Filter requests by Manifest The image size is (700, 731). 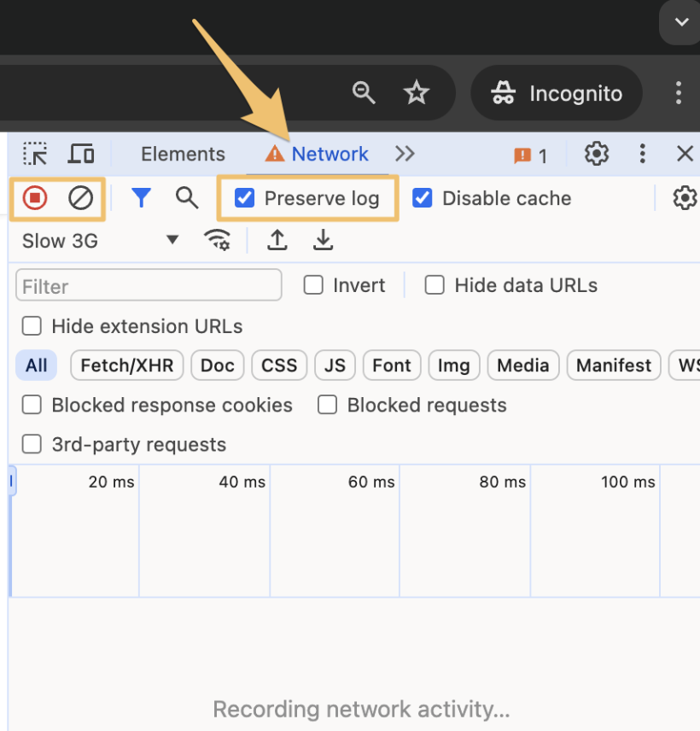click(x=613, y=365)
